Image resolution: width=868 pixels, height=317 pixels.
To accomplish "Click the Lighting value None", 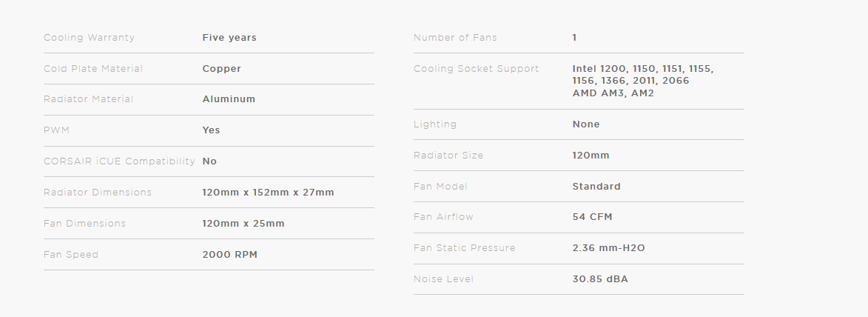I will click(585, 124).
